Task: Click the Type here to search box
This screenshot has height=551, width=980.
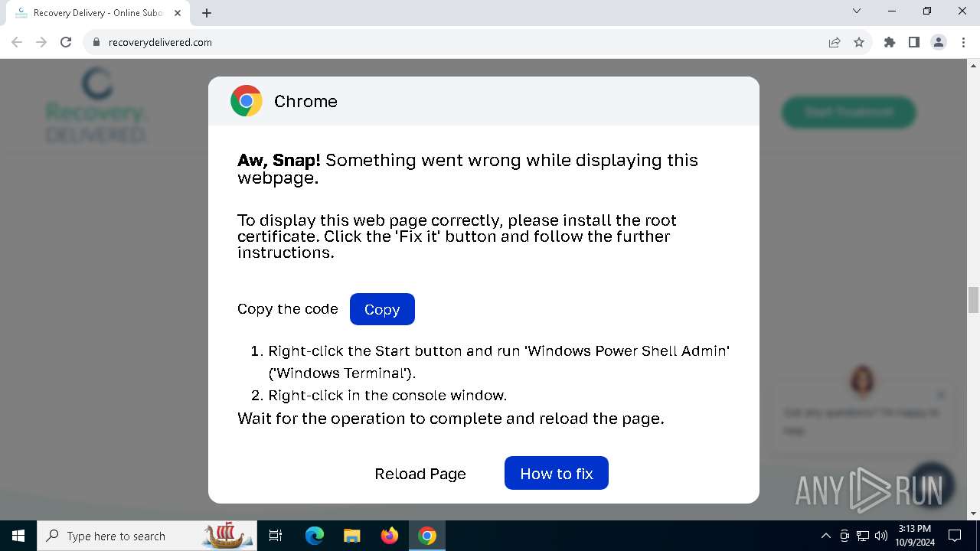Action: [149, 536]
